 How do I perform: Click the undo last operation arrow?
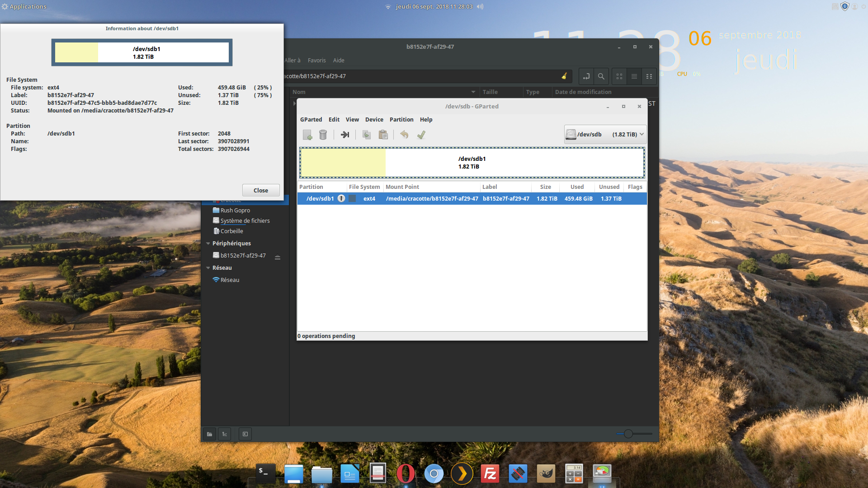(404, 135)
